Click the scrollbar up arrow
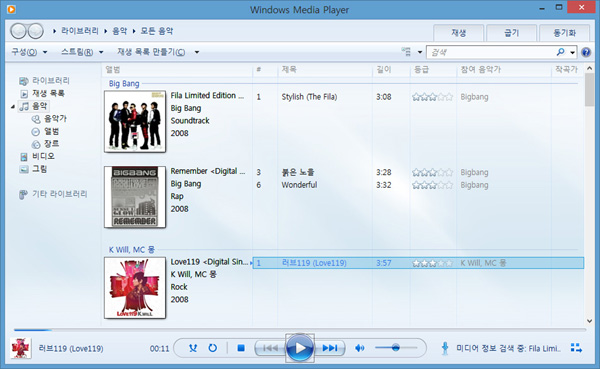The width and height of the screenshot is (600, 369). click(589, 69)
